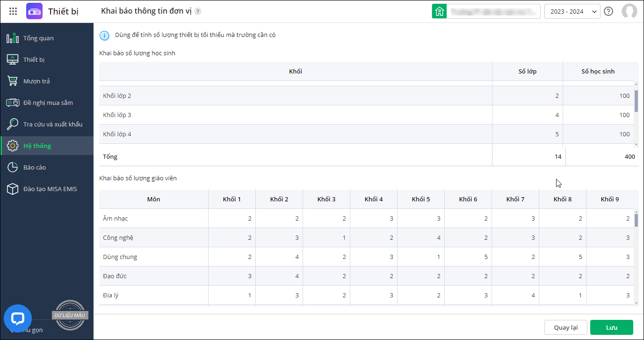Open the user avatar profile menu
Viewport: 644px width, 340px height.
point(629,11)
